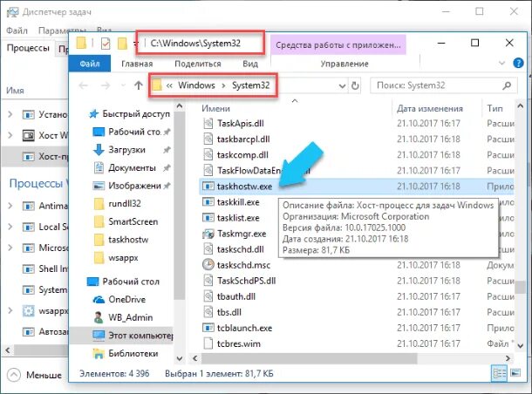Image resolution: width=532 pixels, height=394 pixels.
Task: Go up one folder level arrow
Action: pos(138,85)
